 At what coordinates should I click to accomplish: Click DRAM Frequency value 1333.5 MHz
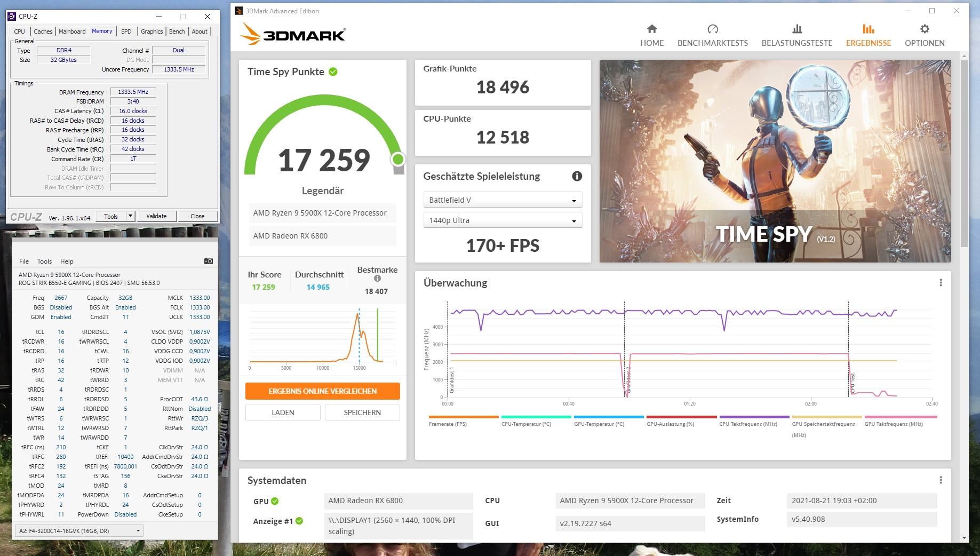click(133, 92)
